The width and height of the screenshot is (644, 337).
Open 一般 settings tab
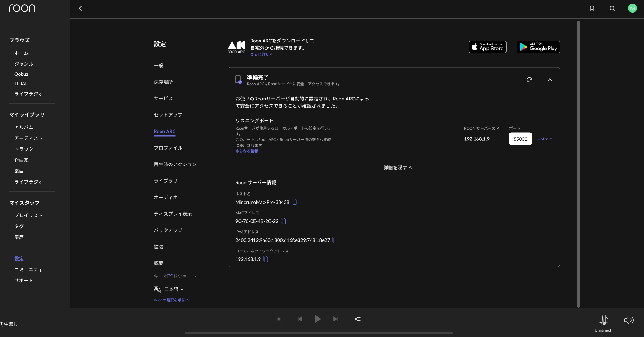pyautogui.click(x=159, y=65)
